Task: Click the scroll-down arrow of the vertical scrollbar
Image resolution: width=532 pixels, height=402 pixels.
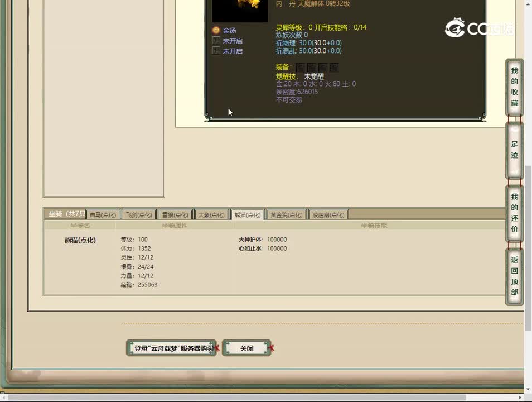Action: pos(528,389)
